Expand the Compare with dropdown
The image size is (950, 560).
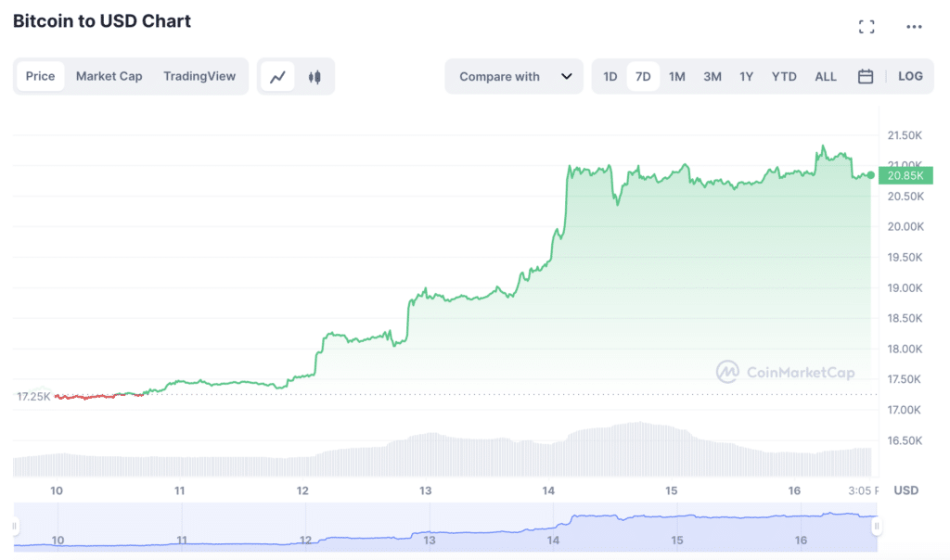click(514, 76)
